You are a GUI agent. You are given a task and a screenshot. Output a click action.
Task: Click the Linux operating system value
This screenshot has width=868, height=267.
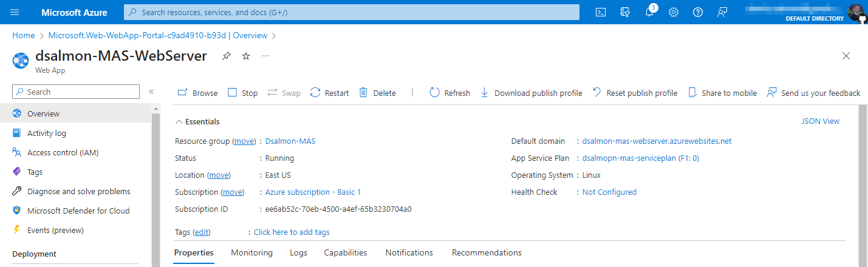(591, 175)
